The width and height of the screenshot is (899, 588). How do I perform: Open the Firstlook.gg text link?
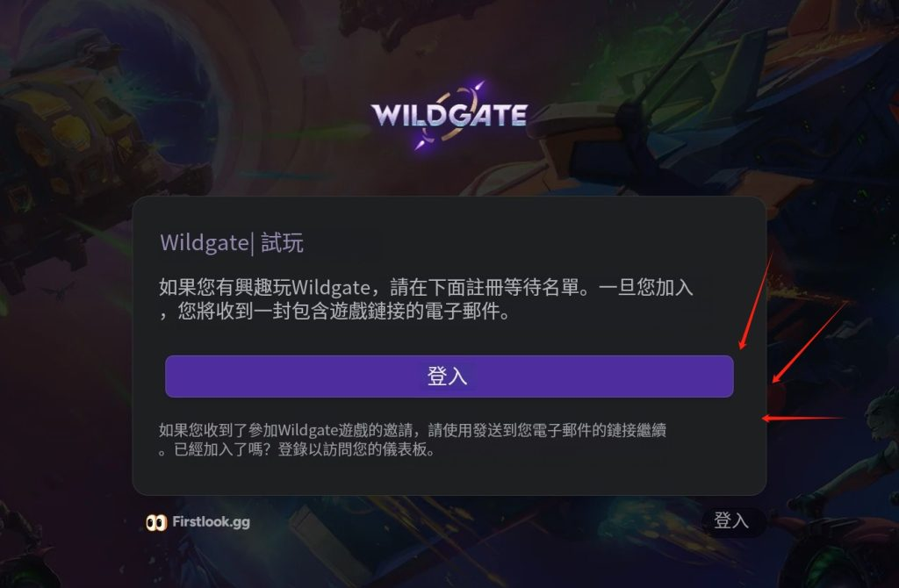coord(211,522)
